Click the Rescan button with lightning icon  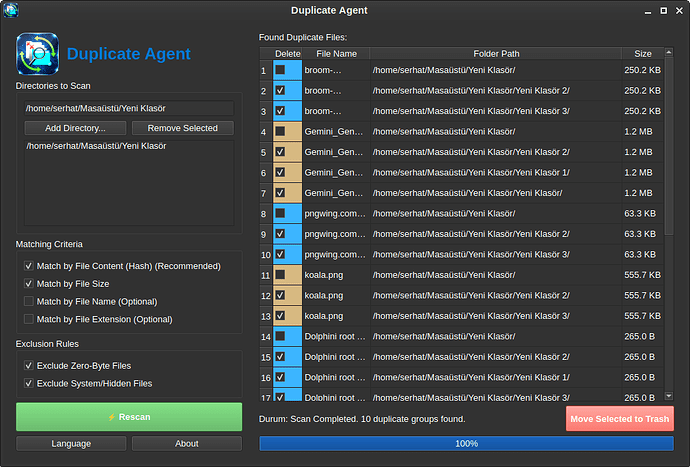[128, 417]
